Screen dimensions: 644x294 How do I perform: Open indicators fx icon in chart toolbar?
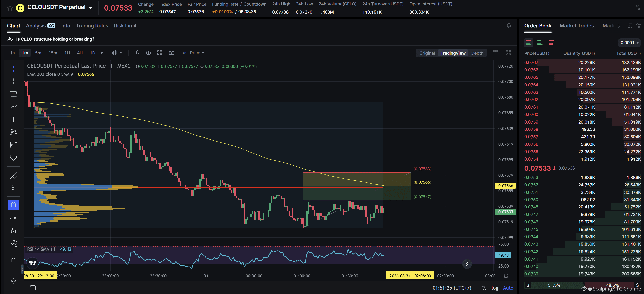pyautogui.click(x=137, y=53)
